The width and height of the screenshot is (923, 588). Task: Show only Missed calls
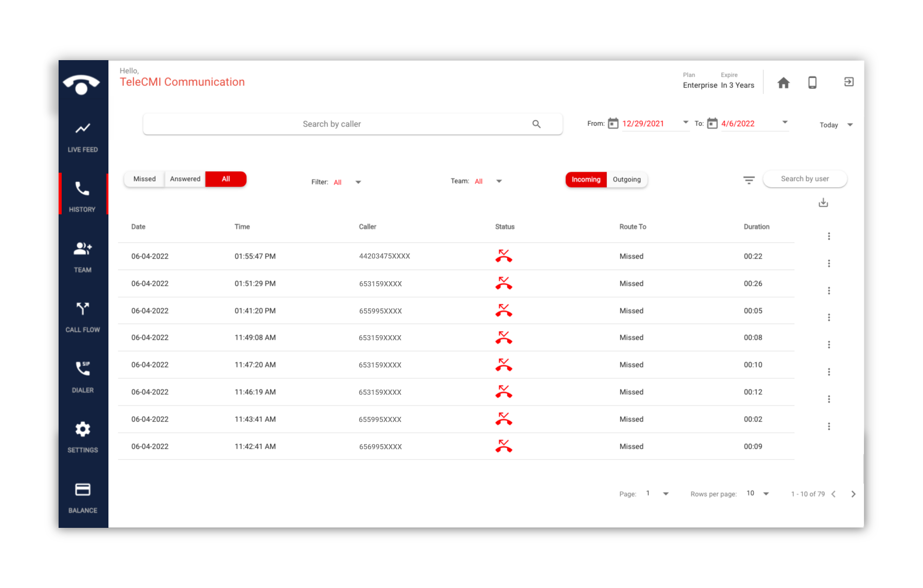pos(144,179)
